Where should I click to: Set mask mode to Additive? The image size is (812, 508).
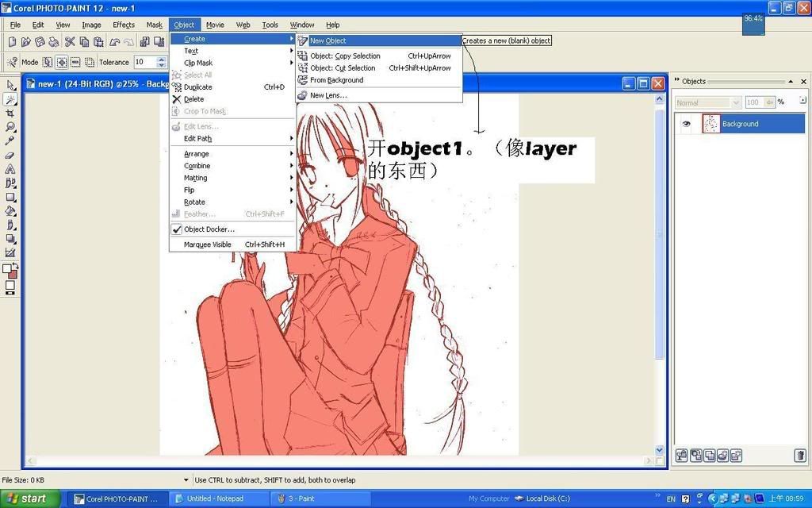62,62
